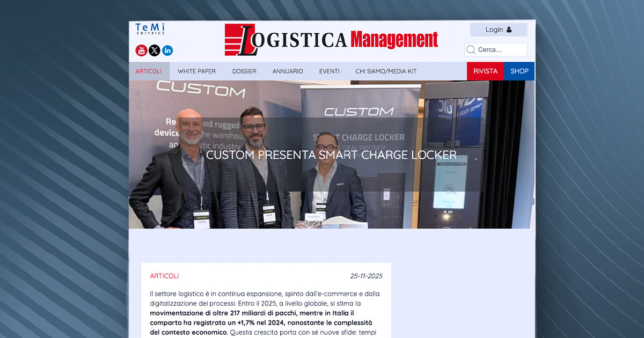Open the CUSTOM Smart Charge Locker headline
The width and height of the screenshot is (644, 338).
tap(331, 156)
